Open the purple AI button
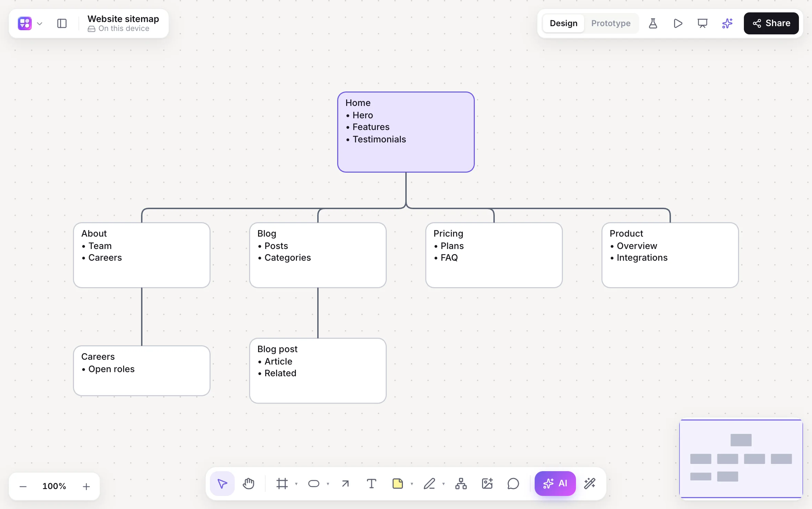The image size is (812, 509). [555, 484]
